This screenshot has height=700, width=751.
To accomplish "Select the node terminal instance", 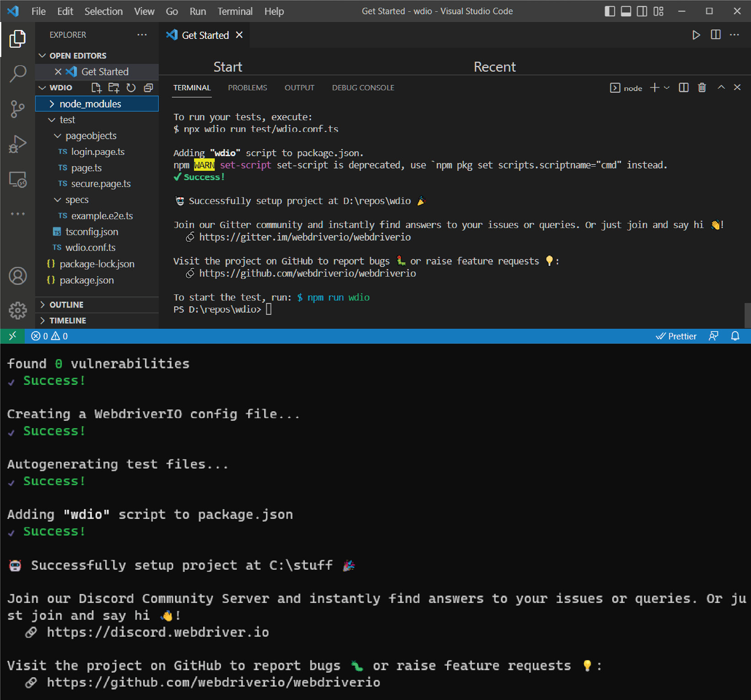I will [627, 88].
